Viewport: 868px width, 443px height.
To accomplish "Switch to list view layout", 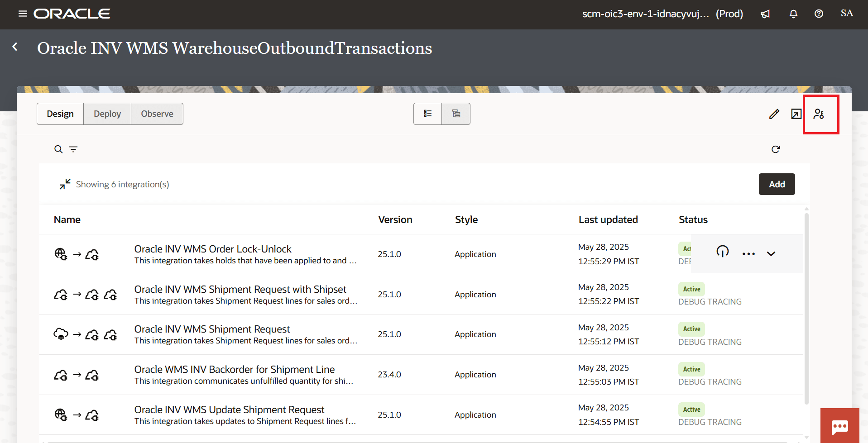I will [x=427, y=114].
